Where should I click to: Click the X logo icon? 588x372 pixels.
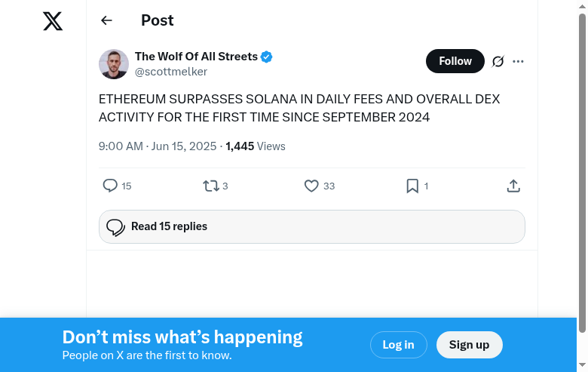[x=53, y=21]
